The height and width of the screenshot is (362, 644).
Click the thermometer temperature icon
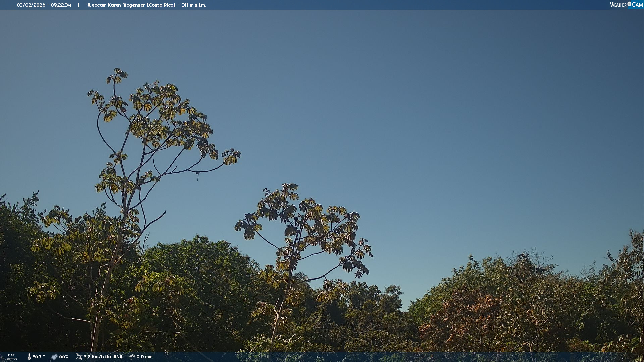[29, 357]
